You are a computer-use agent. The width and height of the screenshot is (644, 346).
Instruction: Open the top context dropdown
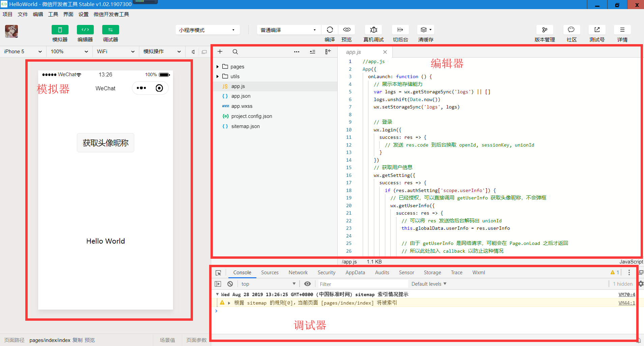click(x=268, y=284)
